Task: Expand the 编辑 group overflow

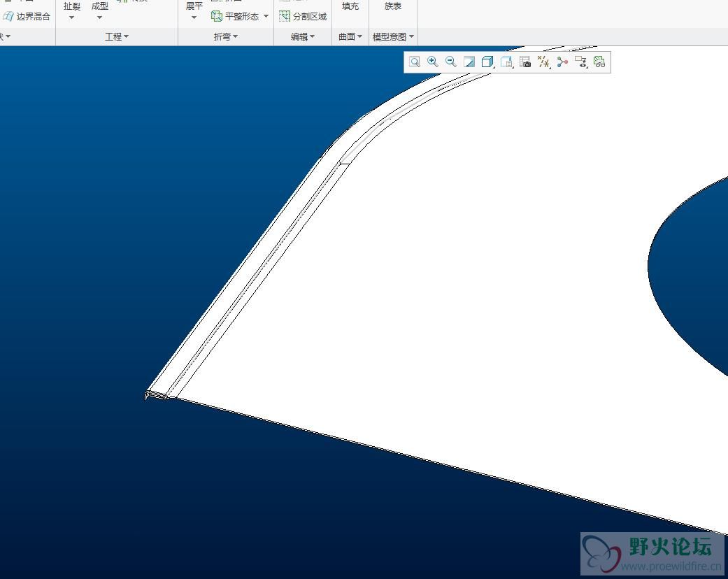Action: click(x=303, y=36)
